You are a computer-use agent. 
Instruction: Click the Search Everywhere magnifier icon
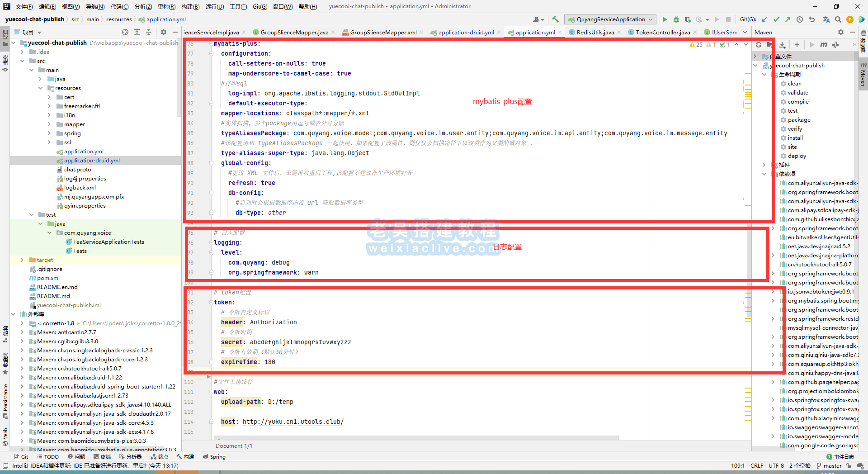tap(838, 19)
